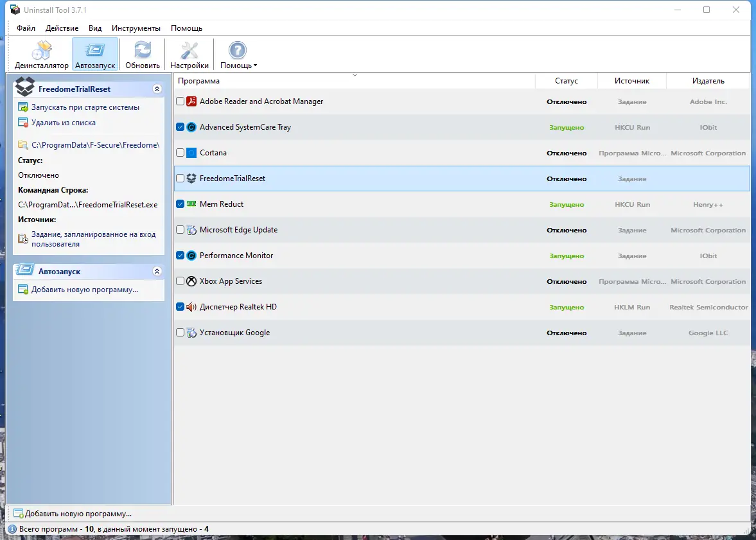Screen dimensions: 756x540
Task: Click the Performance Monitor icon
Action: coord(191,256)
